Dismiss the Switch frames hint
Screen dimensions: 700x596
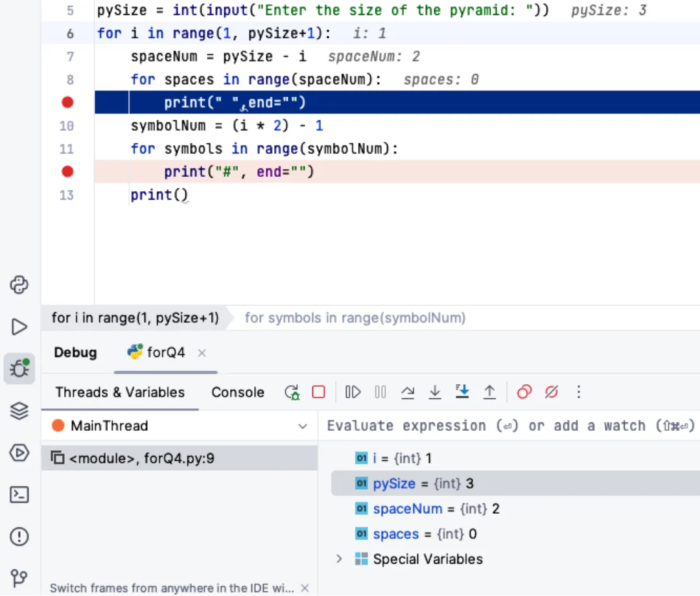(305, 588)
